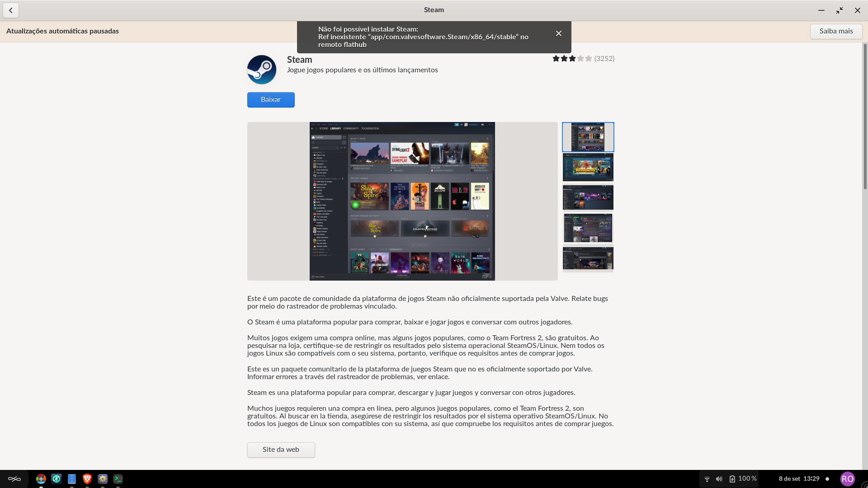
Task: Open the file manager taskbar icon
Action: click(72, 479)
